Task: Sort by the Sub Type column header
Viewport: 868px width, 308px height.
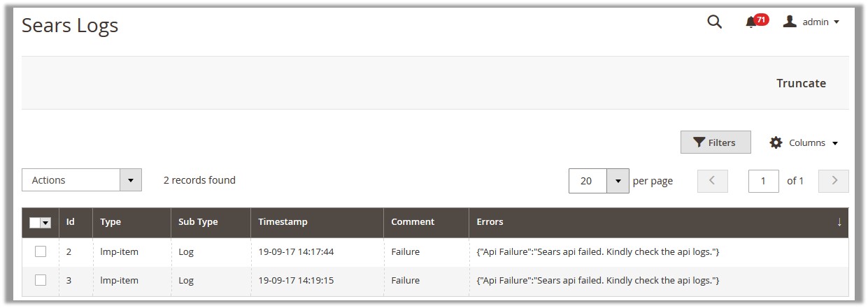Action: (211, 222)
